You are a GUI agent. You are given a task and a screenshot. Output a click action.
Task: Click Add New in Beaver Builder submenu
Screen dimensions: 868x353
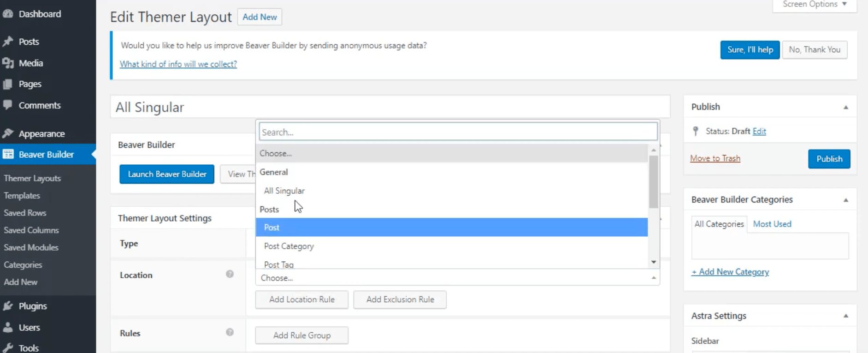[x=21, y=282]
